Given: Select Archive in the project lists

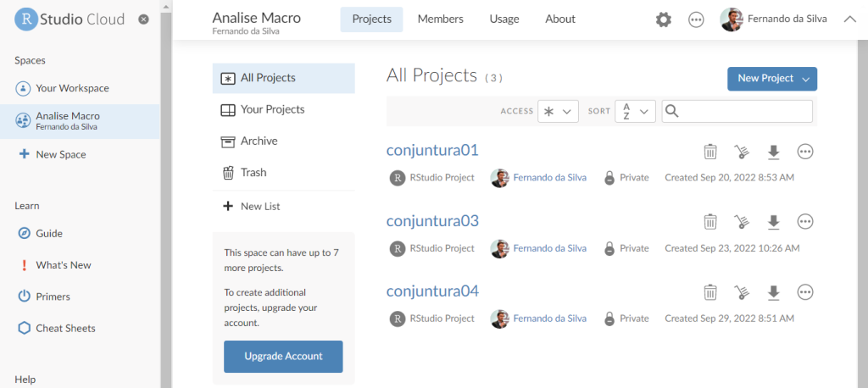Looking at the screenshot, I should pyautogui.click(x=283, y=141).
